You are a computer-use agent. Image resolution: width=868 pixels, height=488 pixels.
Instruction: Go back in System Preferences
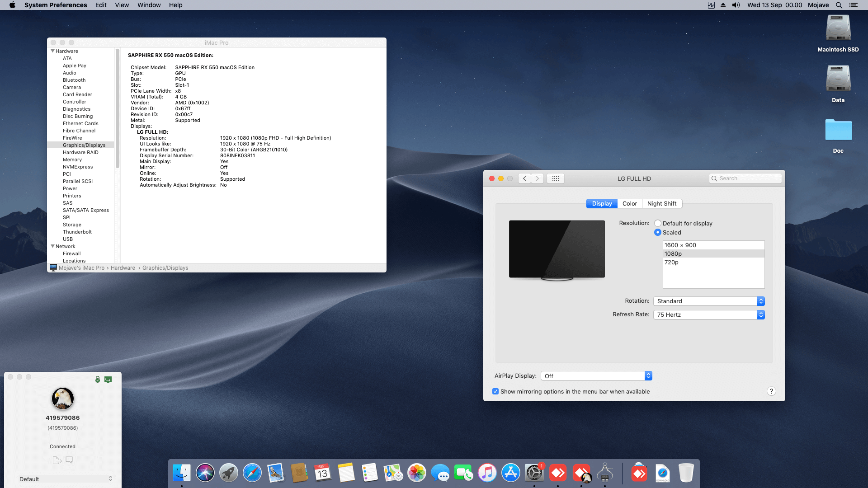pyautogui.click(x=524, y=178)
